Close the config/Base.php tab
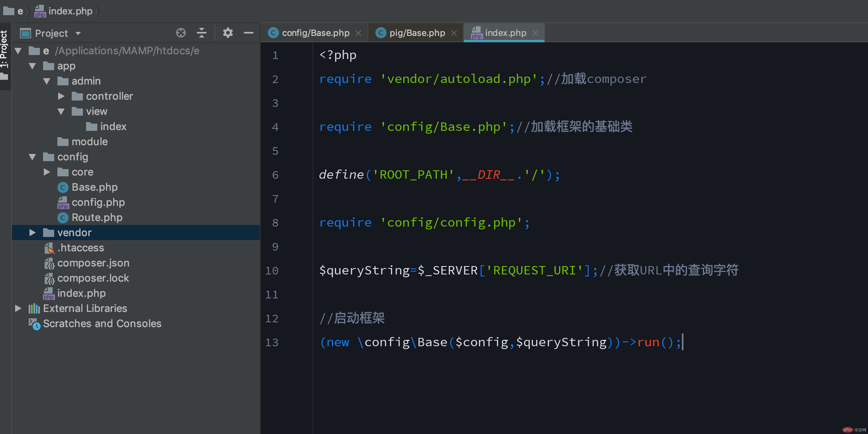The height and width of the screenshot is (434, 868). coord(358,33)
